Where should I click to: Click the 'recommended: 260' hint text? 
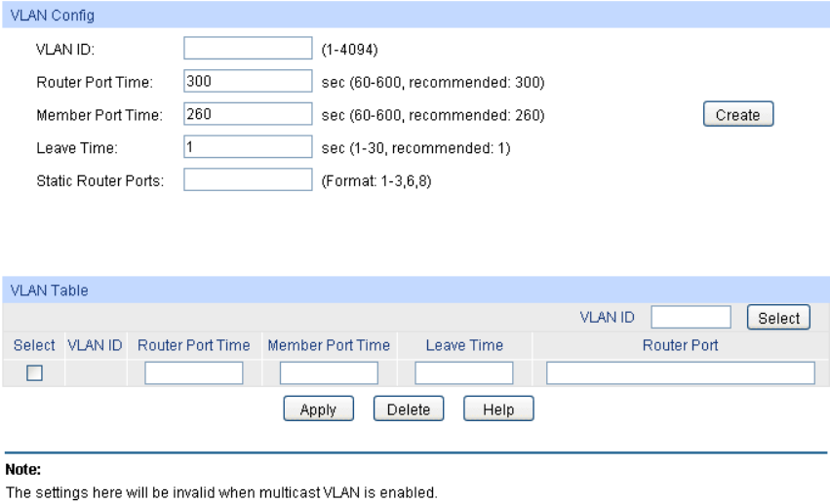(474, 115)
